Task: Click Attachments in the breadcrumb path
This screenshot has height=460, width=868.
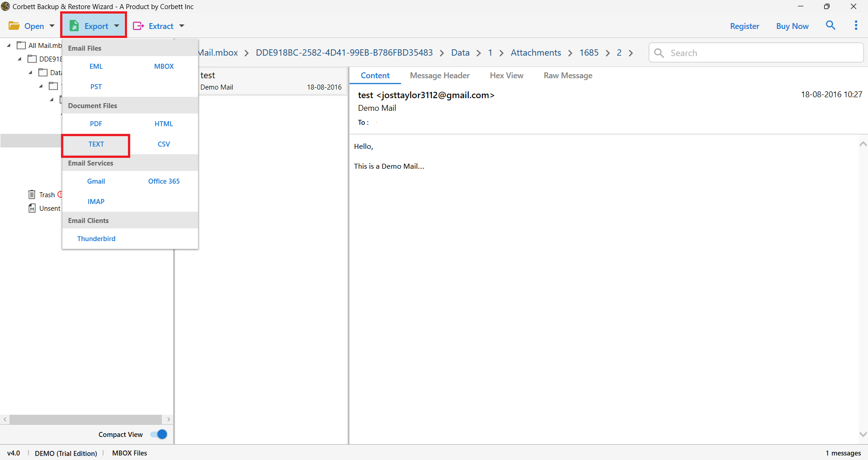Action: coord(536,52)
